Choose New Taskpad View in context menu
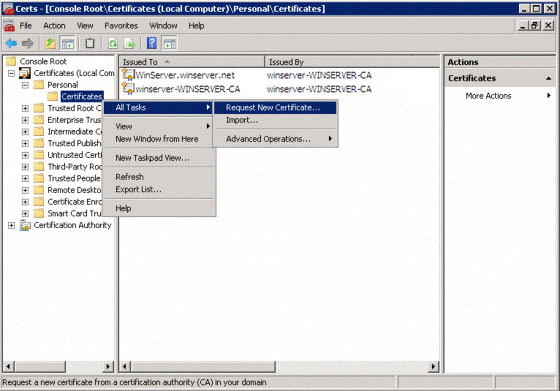The image size is (560, 391). click(x=159, y=158)
